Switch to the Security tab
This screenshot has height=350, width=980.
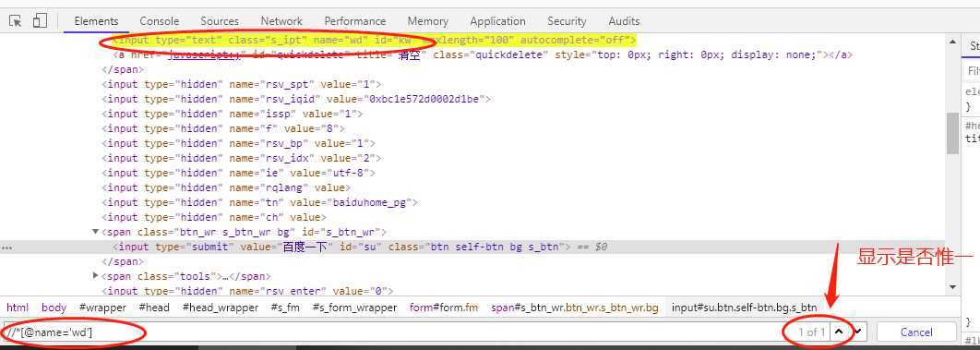point(567,20)
